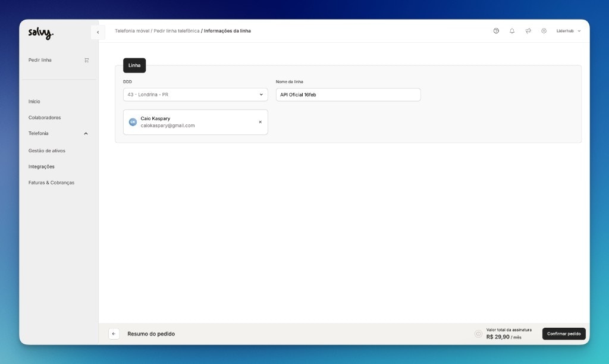The width and height of the screenshot is (609, 364).
Task: Open the settings gear icon
Action: [544, 31]
